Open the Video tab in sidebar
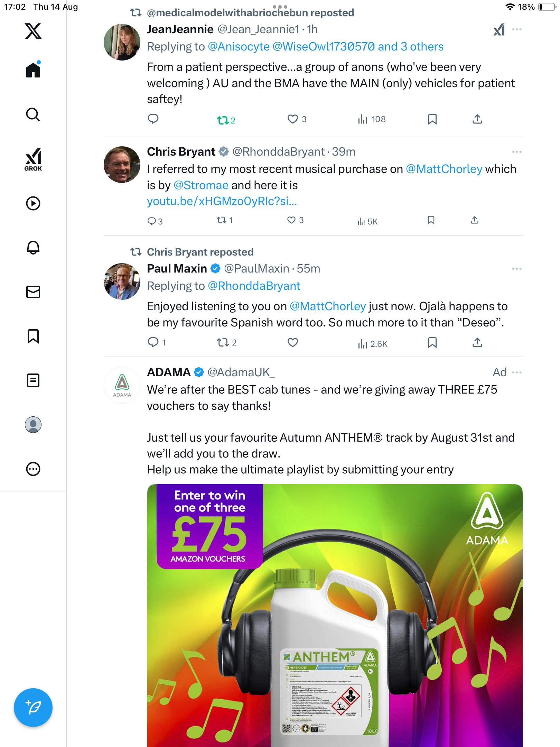 pos(33,203)
